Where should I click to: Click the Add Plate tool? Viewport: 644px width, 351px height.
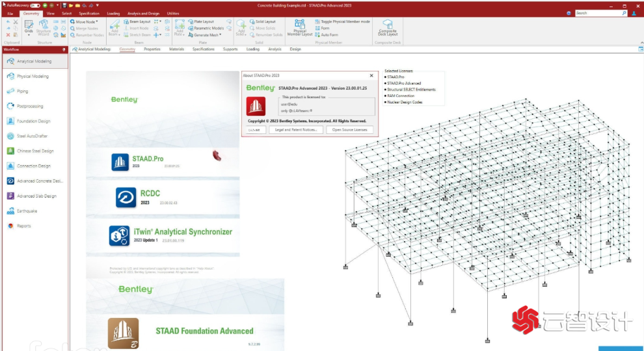[x=180, y=26]
